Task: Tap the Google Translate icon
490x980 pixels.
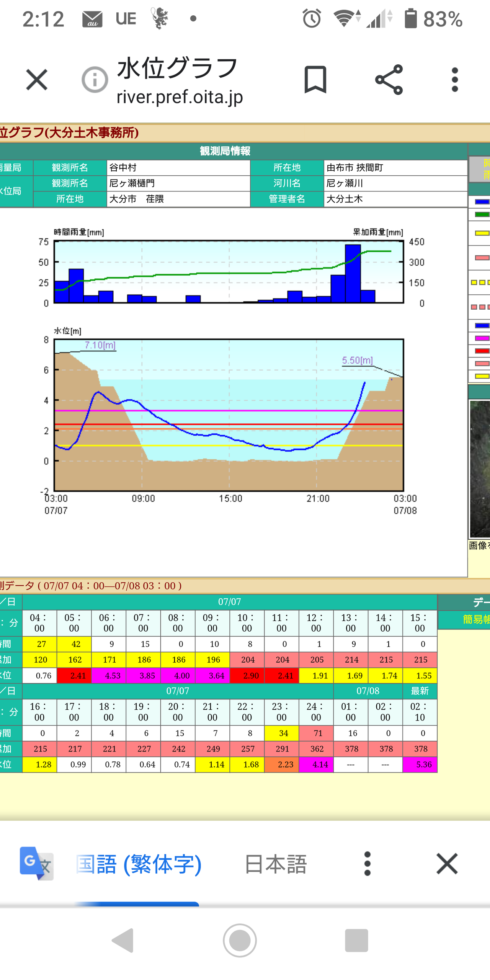Action: (x=37, y=863)
